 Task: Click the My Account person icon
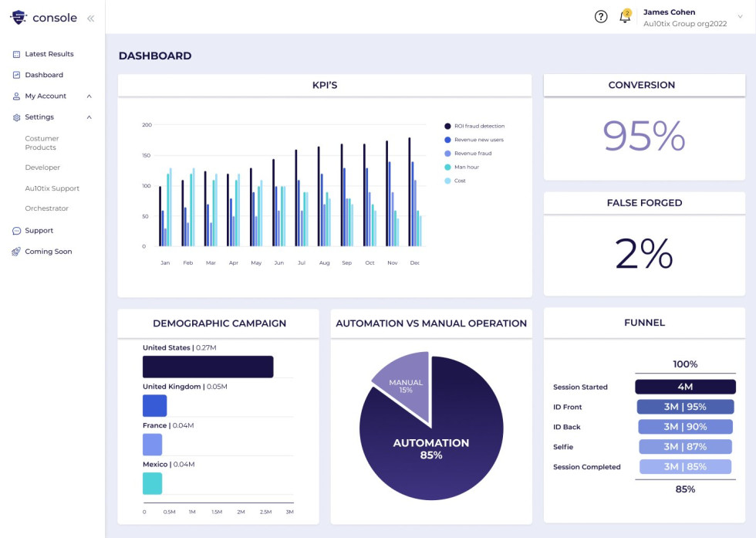pos(17,96)
